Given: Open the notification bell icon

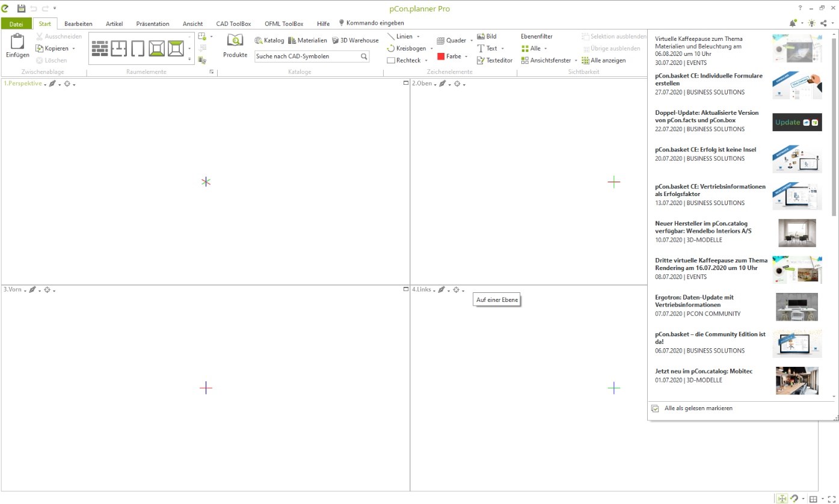Looking at the screenshot, I should click(x=793, y=23).
